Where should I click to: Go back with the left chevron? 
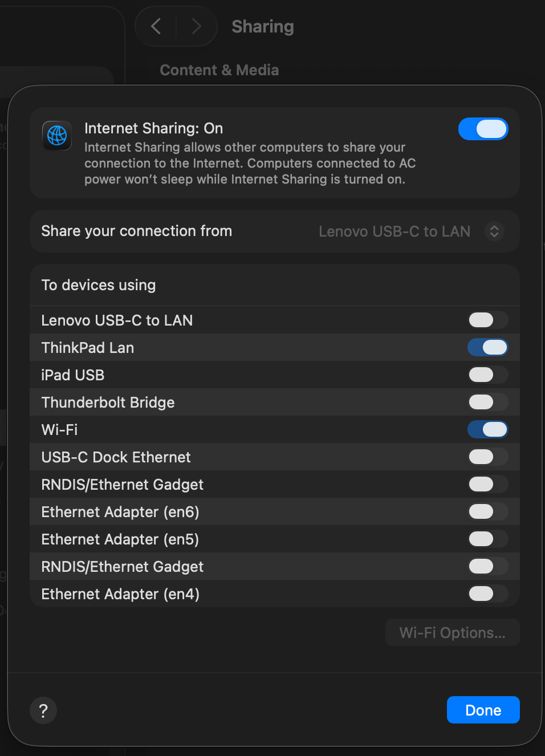(x=156, y=26)
